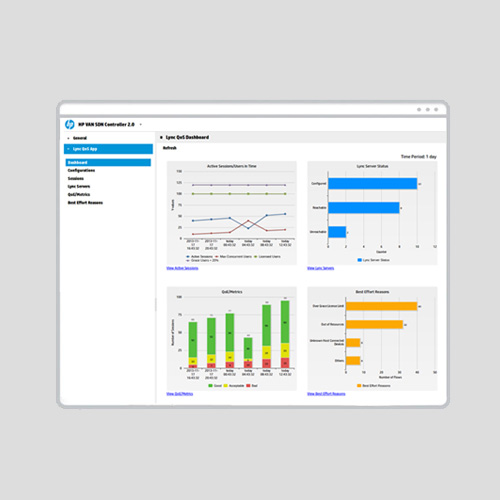Click the Lync Server Status chart title
The image size is (500, 500).
point(372,166)
